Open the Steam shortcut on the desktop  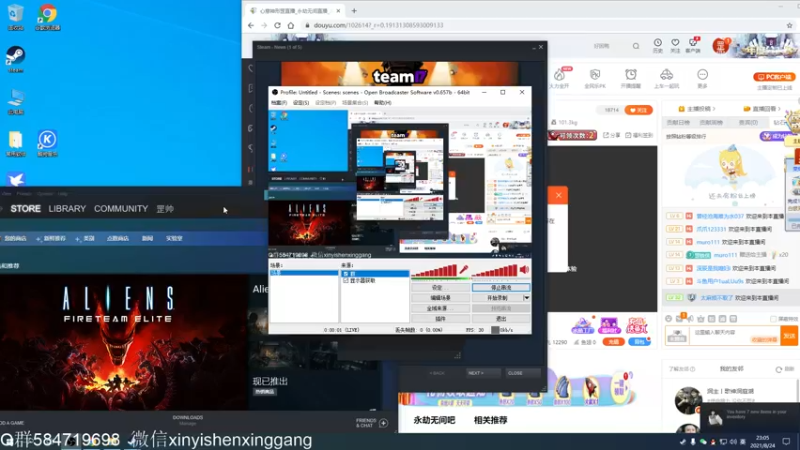coord(15,57)
